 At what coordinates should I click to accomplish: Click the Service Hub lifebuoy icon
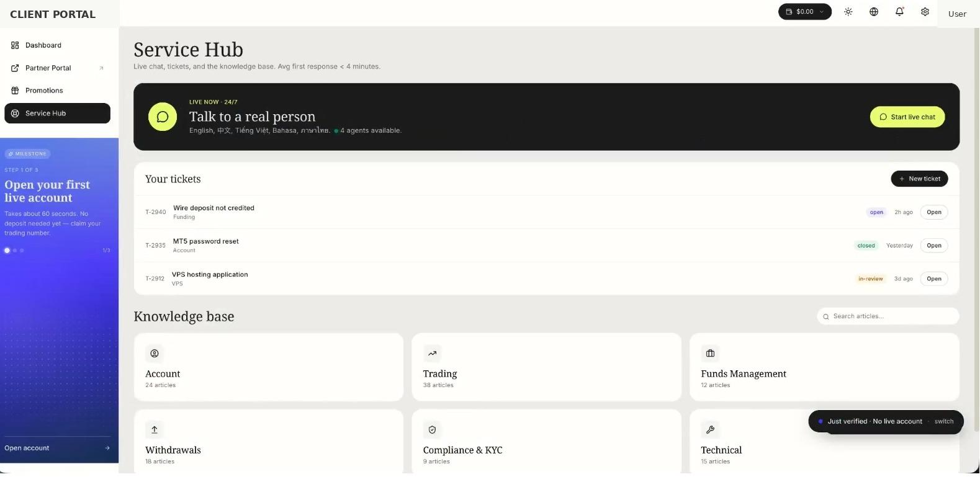tap(15, 114)
